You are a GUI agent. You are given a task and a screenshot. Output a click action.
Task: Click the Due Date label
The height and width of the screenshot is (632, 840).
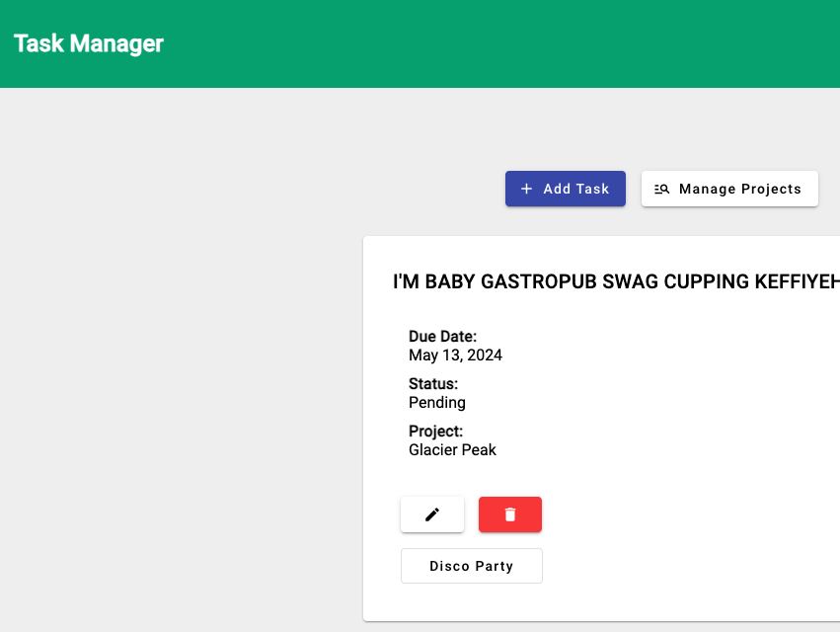(442, 336)
